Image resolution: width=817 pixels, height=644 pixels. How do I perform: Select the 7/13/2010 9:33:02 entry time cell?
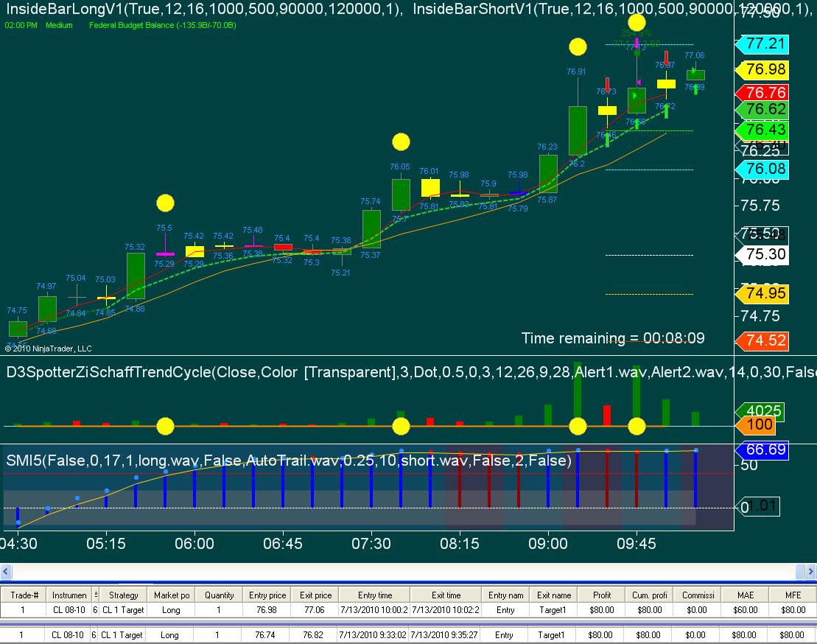coord(373,634)
